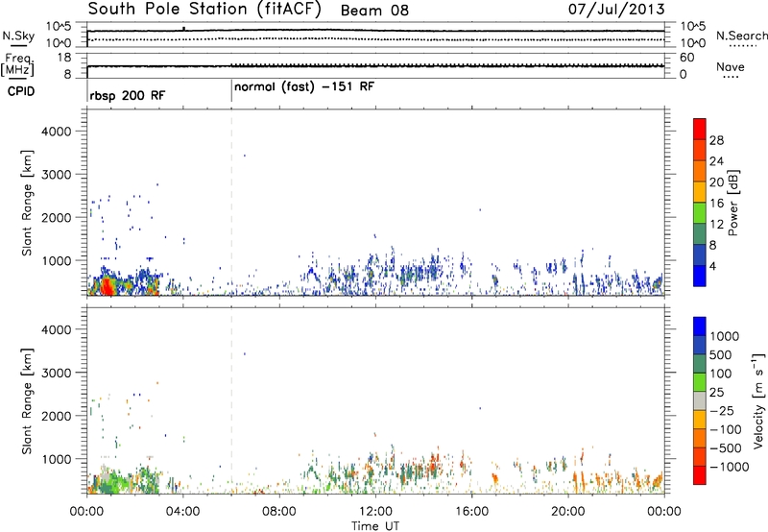Click the 'Beam 08' label
The height and width of the screenshot is (532, 768).
pyautogui.click(x=374, y=11)
